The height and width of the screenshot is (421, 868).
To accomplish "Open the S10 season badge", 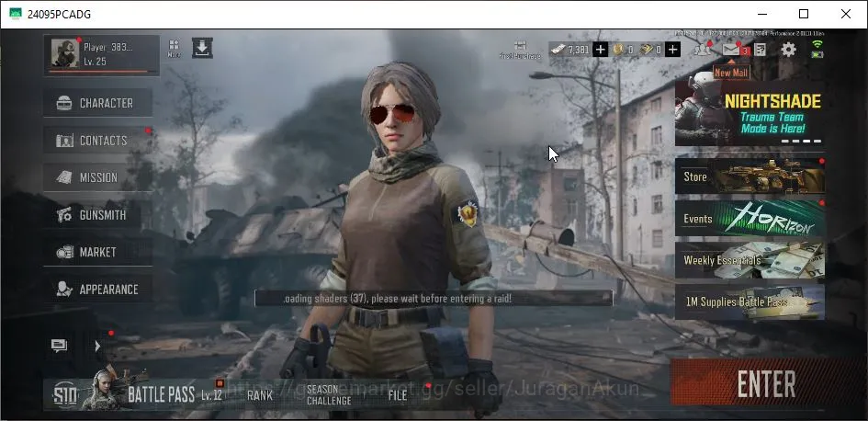I will pos(65,395).
